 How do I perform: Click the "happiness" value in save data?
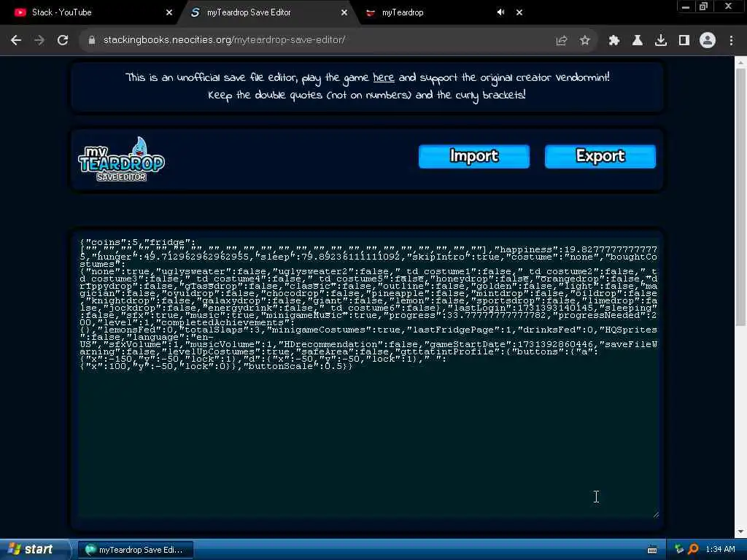pos(611,249)
